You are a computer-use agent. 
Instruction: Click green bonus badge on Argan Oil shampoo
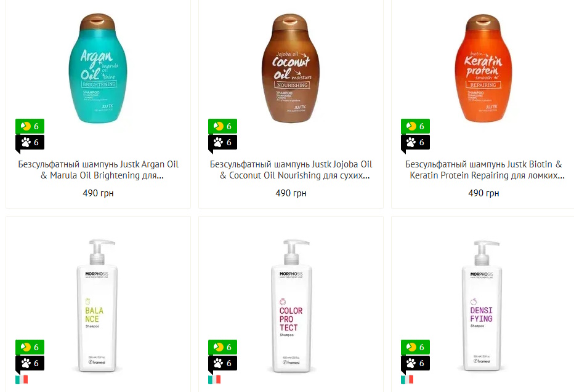point(30,126)
